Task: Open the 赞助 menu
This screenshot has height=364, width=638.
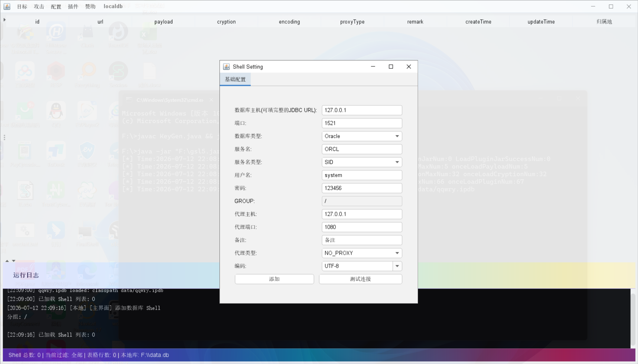Action: click(x=90, y=6)
